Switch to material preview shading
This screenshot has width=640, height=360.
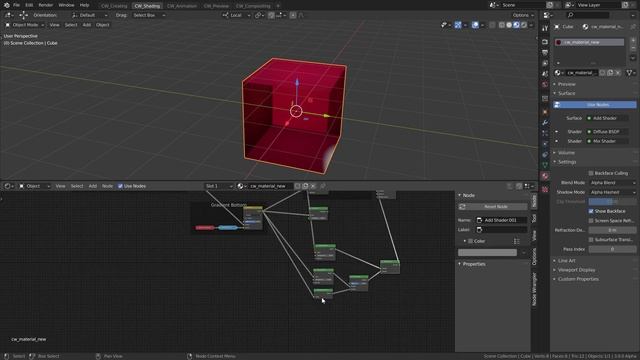[516, 25]
